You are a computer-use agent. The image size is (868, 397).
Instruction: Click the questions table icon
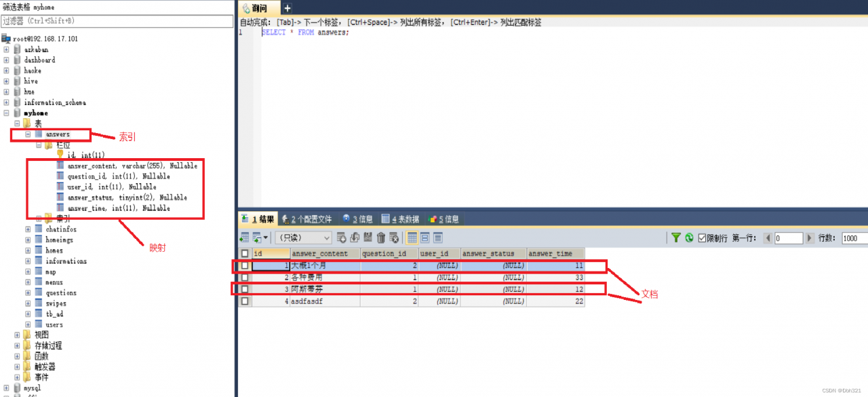(39, 293)
